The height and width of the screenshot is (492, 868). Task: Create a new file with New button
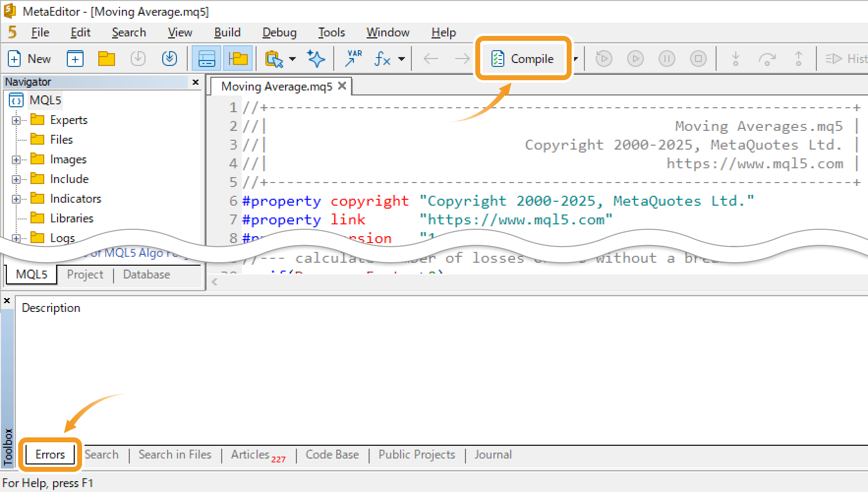tap(30, 59)
